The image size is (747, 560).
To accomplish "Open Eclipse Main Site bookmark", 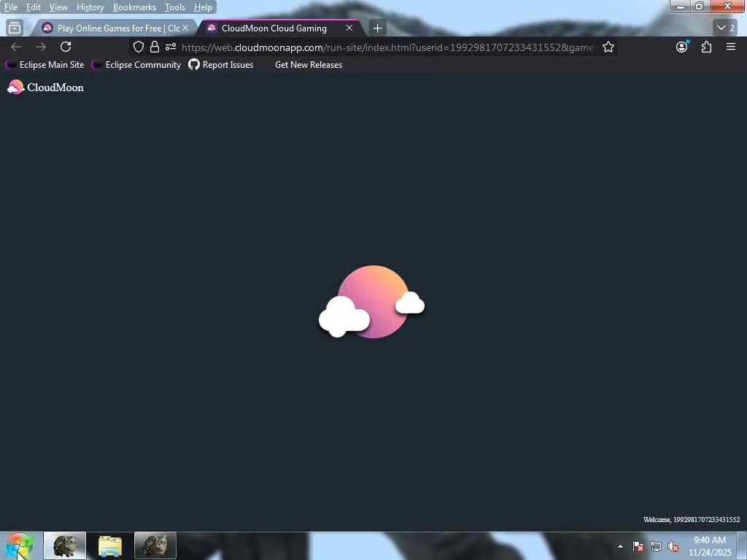I will coord(45,65).
